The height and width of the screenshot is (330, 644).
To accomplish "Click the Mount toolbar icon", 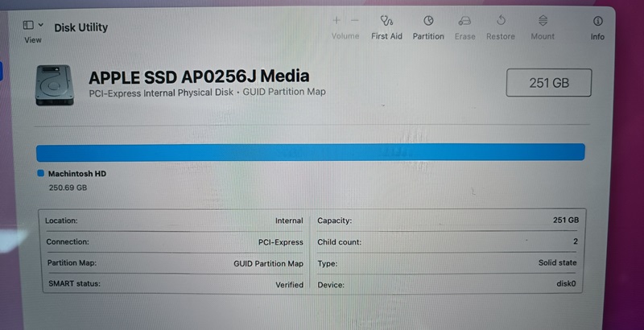I will click(x=543, y=20).
